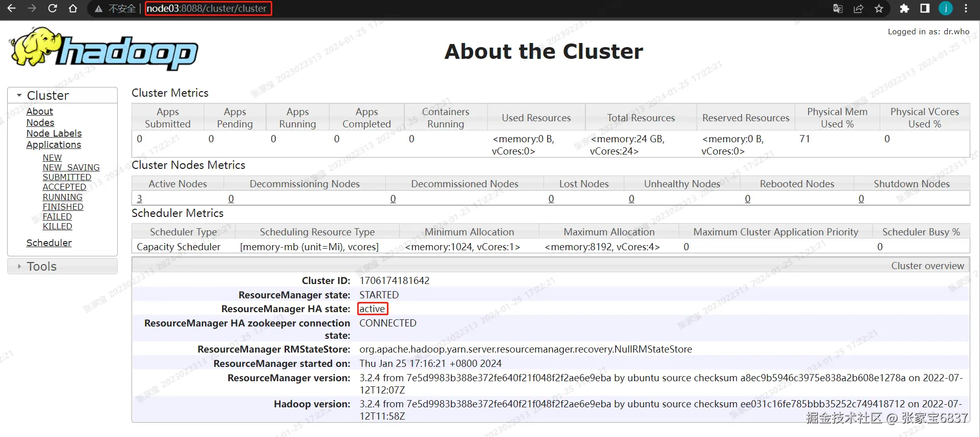Show FAILED applications

click(57, 216)
